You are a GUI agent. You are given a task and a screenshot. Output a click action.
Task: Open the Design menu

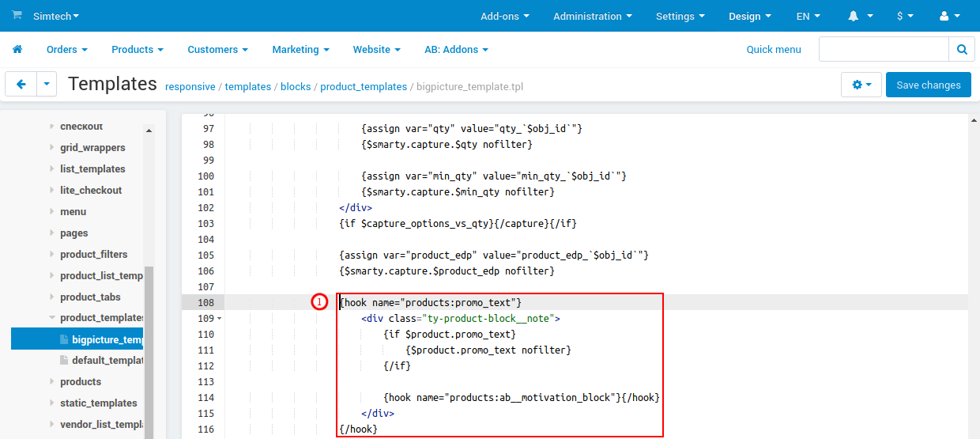(750, 16)
